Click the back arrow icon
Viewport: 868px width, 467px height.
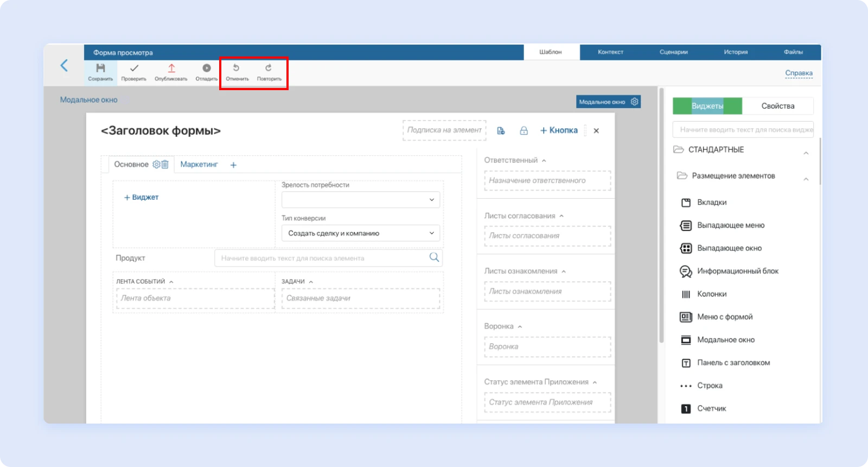click(64, 66)
